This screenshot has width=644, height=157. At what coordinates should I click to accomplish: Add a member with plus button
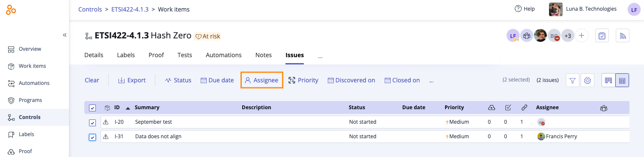(582, 36)
